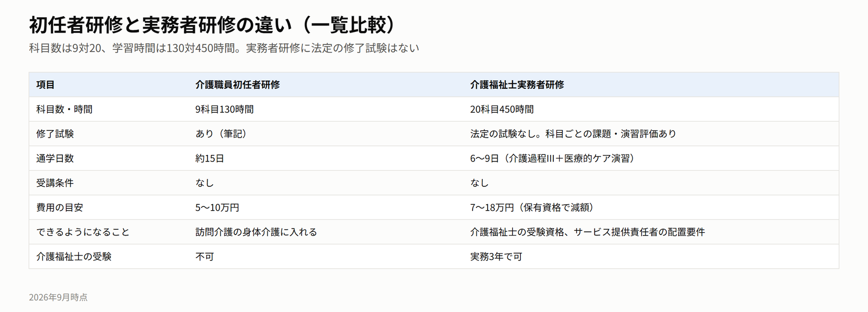The width and height of the screenshot is (868, 312).
Task: Click the subtitle starting 科目数は9対20
Action: click(x=224, y=48)
